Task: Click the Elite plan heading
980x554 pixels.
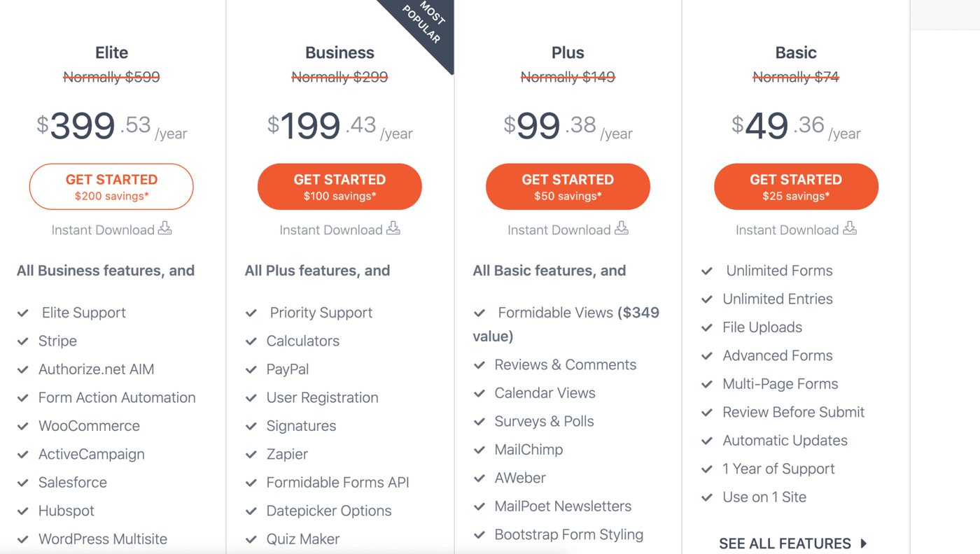Action: tap(111, 52)
